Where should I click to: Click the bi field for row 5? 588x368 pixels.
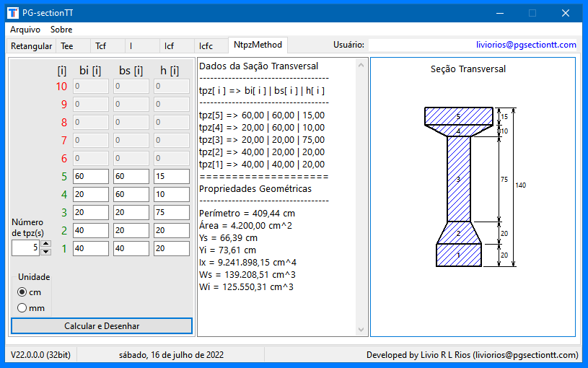tap(90, 177)
